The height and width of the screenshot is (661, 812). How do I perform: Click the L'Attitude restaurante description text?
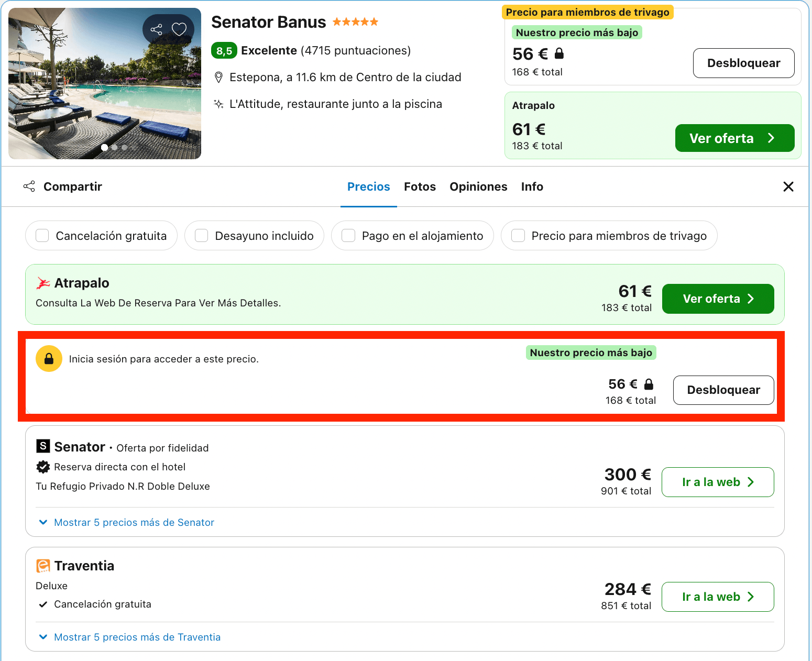pos(336,104)
